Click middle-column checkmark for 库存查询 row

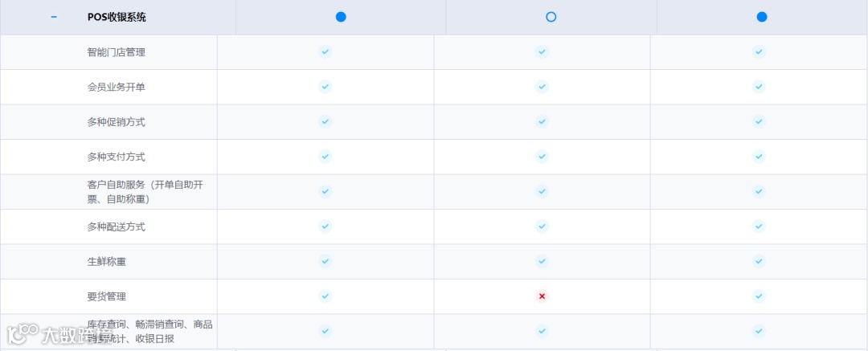[x=542, y=331]
